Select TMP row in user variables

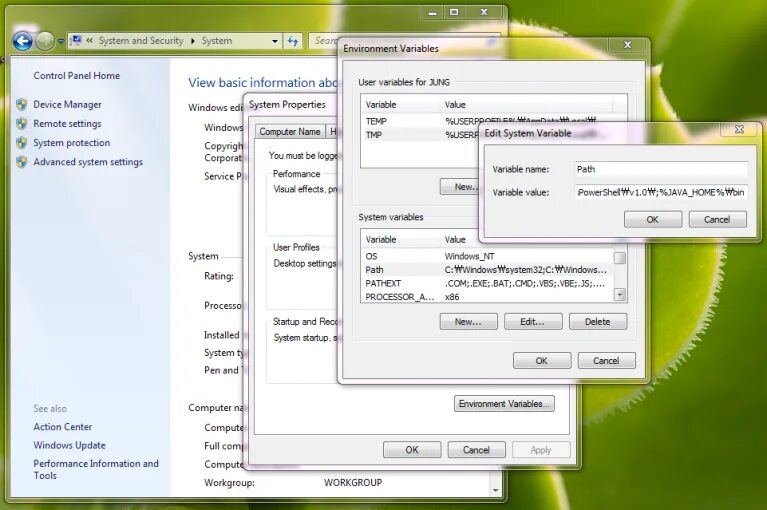pos(420,134)
